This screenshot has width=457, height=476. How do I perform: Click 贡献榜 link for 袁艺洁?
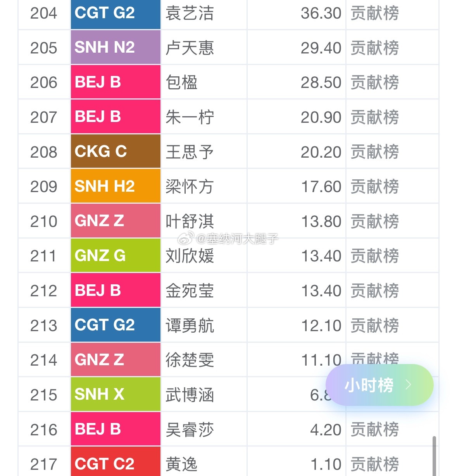coord(375,13)
